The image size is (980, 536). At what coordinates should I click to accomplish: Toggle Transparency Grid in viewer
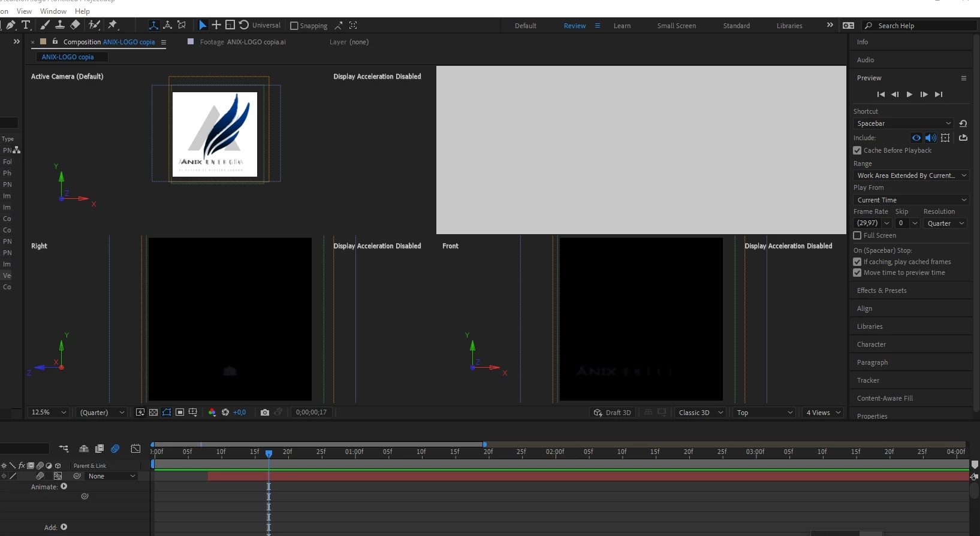click(x=153, y=413)
